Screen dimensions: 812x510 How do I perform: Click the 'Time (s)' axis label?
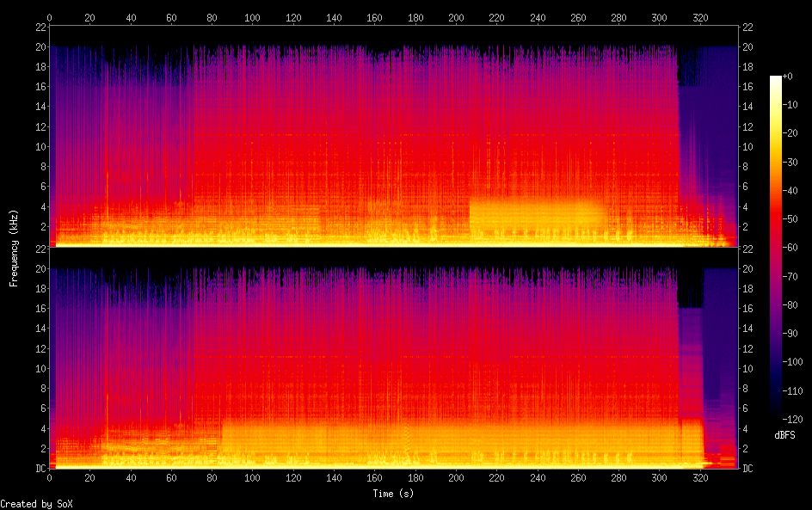tap(395, 493)
